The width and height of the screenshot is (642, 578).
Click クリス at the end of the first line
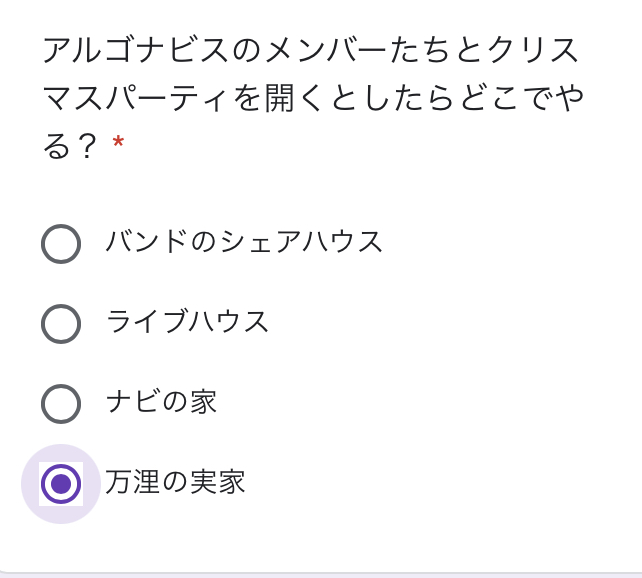[x=533, y=50]
